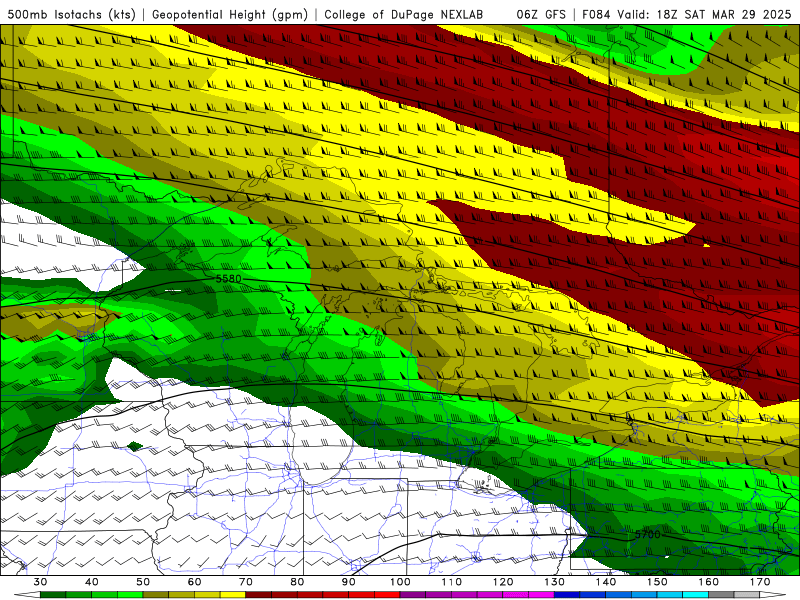Click the 'College of DuPage NEXLAB' label
800x600 pixels.
(x=404, y=14)
